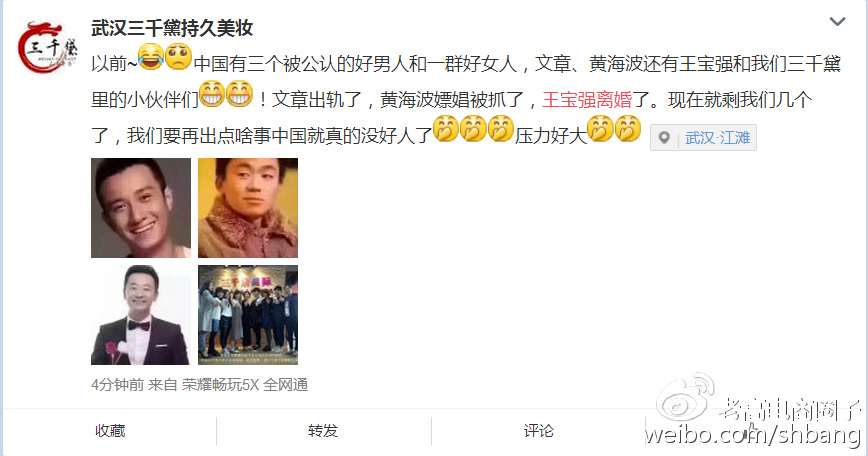Click the 三千黛 profile avatar
The width and height of the screenshot is (868, 456).
click(x=46, y=48)
